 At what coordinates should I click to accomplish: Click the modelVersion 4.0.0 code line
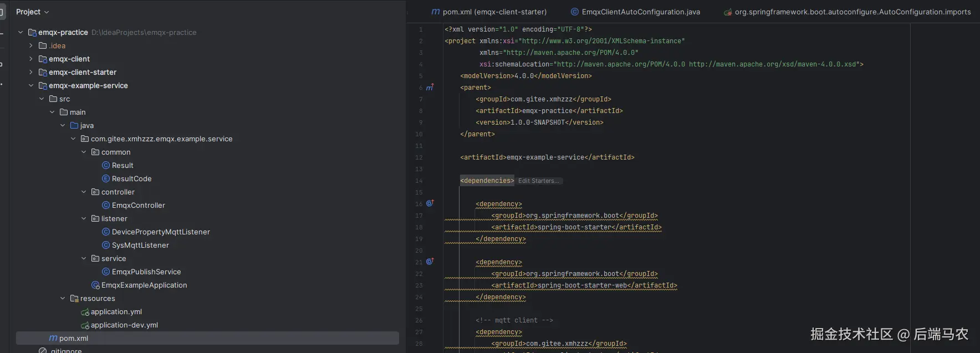(x=526, y=76)
